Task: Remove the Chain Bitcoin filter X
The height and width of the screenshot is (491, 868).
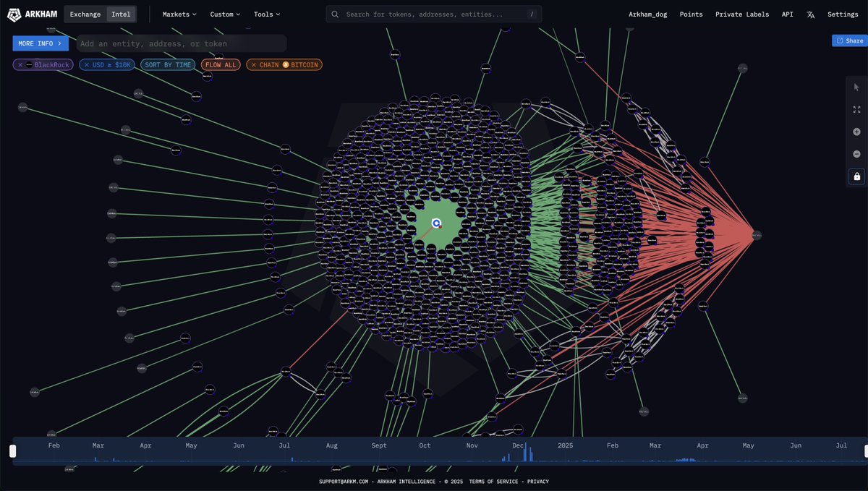Action: click(254, 65)
